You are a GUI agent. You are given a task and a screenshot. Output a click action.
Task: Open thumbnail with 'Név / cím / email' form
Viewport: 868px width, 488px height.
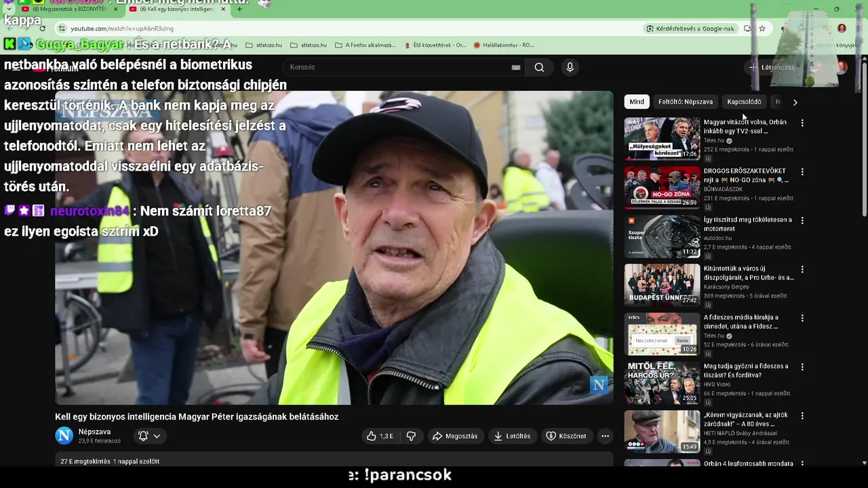pyautogui.click(x=662, y=334)
